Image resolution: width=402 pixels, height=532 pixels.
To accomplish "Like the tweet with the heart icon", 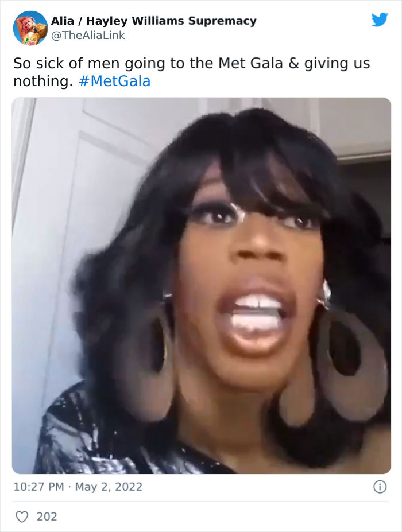I will pos(22,517).
